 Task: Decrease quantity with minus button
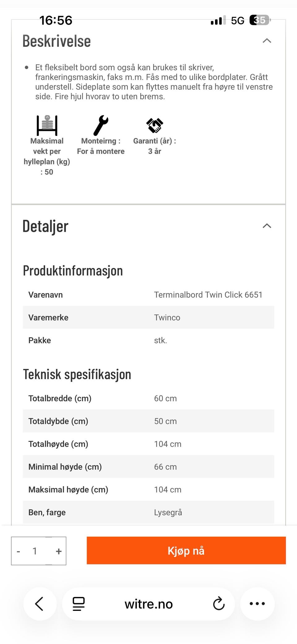pyautogui.click(x=19, y=551)
